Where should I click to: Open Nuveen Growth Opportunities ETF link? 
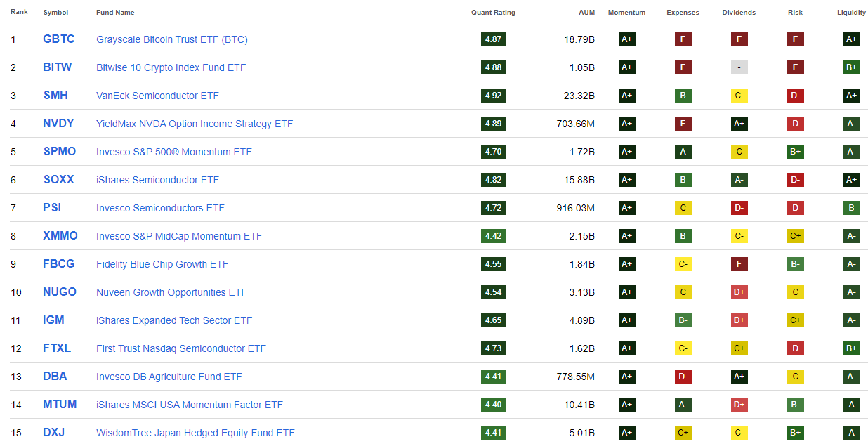[171, 292]
